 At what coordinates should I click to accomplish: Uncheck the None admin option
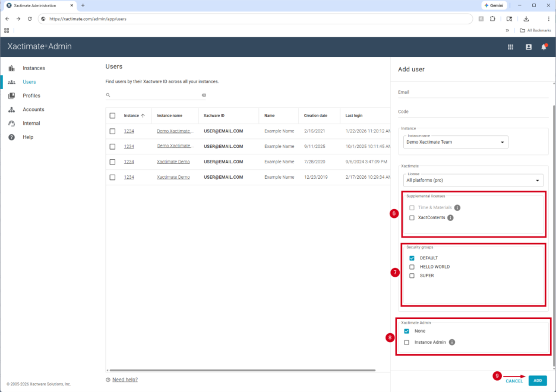click(406, 331)
